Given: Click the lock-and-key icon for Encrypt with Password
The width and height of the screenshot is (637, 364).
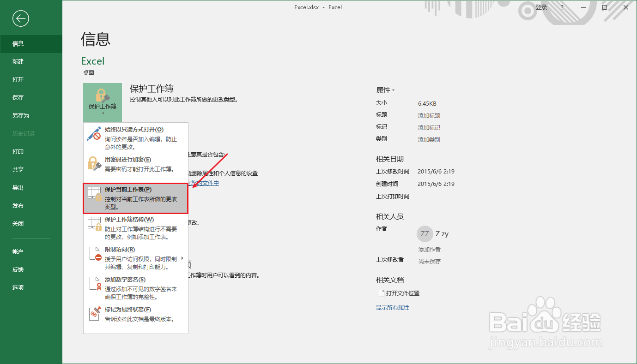Looking at the screenshot, I should [x=94, y=164].
